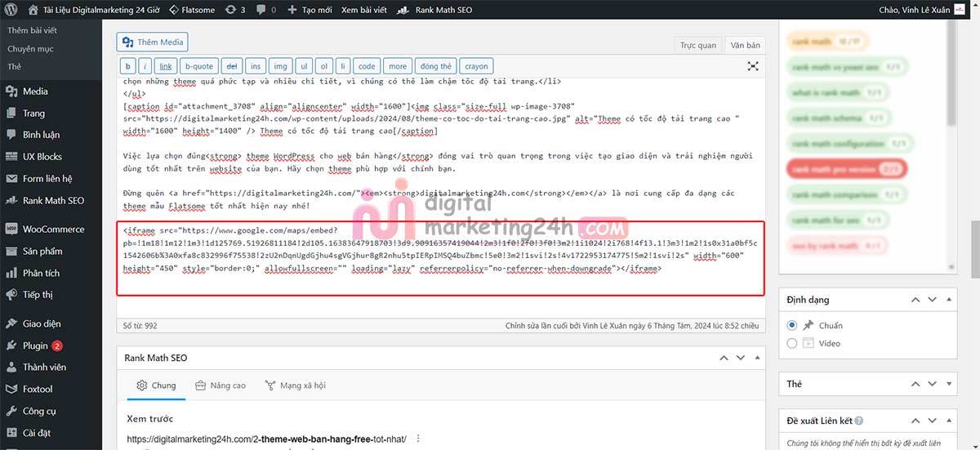Image resolution: width=980 pixels, height=450 pixels.
Task: Open the comments bubble icon
Action: (265, 10)
